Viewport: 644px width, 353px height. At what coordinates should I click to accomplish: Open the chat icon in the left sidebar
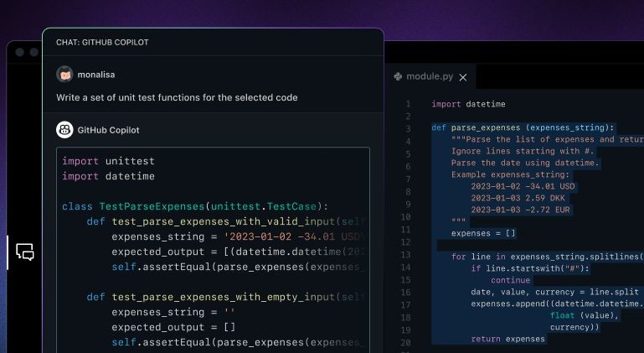tap(25, 252)
